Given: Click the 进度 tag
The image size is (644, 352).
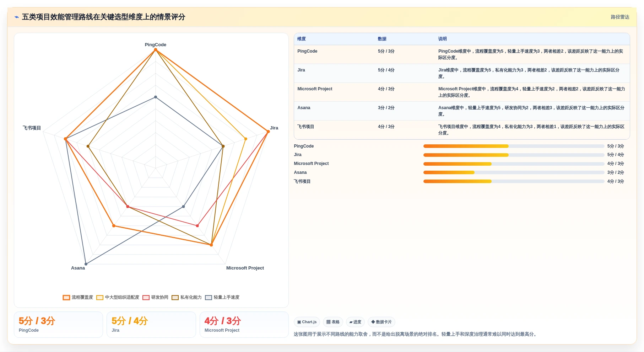Looking at the screenshot, I should [x=355, y=322].
